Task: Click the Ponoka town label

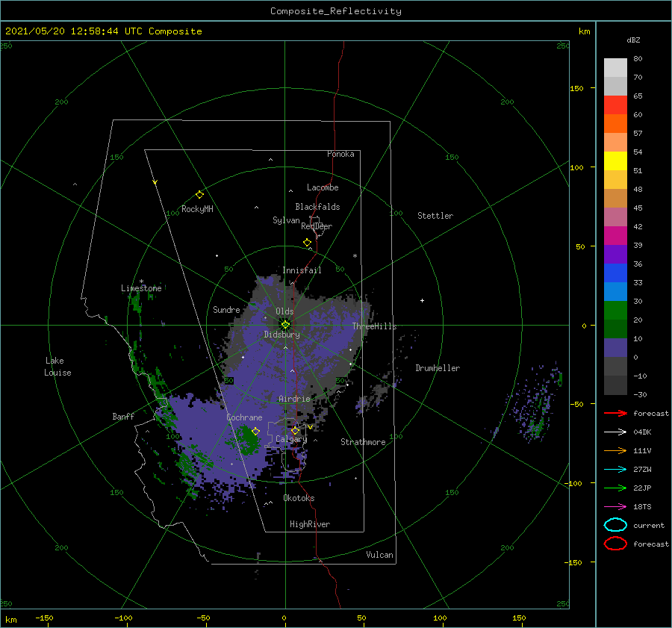Action: (340, 154)
